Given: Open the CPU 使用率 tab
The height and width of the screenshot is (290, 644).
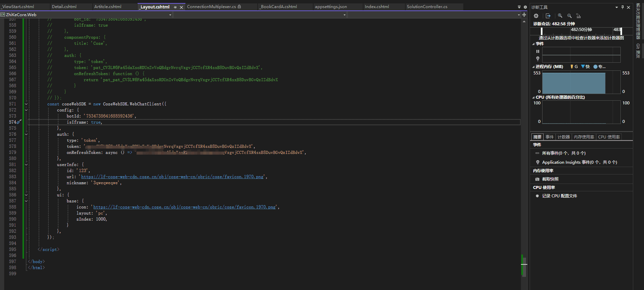Looking at the screenshot, I should (x=609, y=137).
